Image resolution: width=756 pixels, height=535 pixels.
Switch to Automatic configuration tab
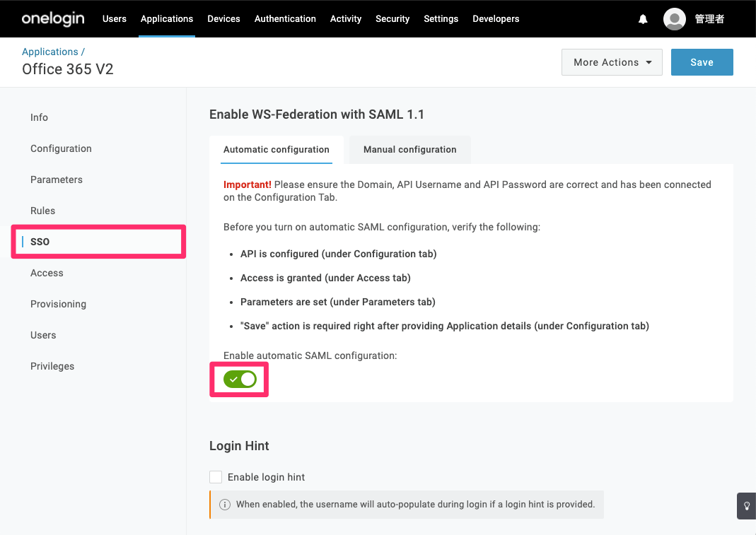click(277, 149)
